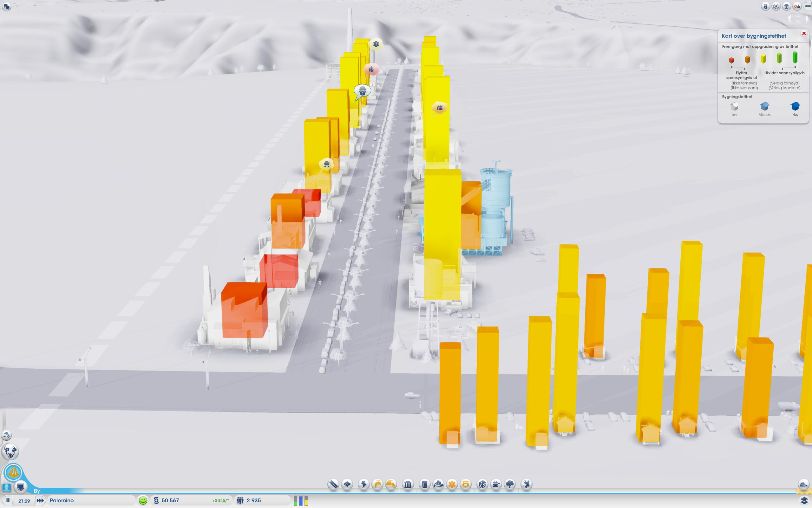Click the game clock 21:29

(x=24, y=501)
